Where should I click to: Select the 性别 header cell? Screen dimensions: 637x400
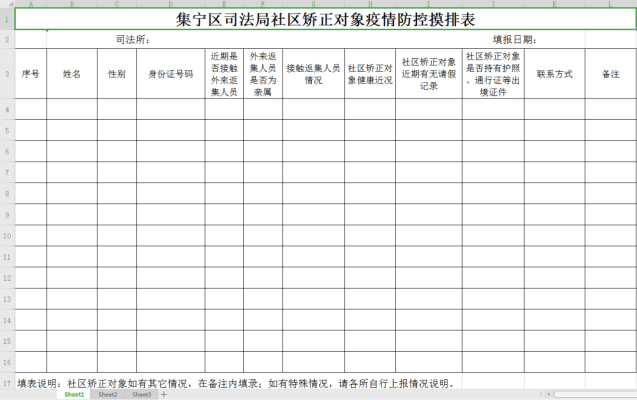[117, 74]
